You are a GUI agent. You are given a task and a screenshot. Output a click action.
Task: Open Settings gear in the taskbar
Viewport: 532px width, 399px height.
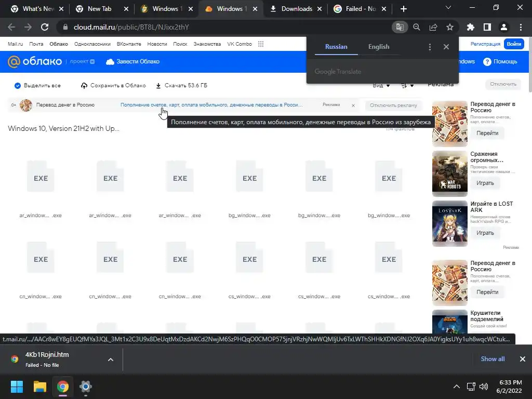pos(86,387)
